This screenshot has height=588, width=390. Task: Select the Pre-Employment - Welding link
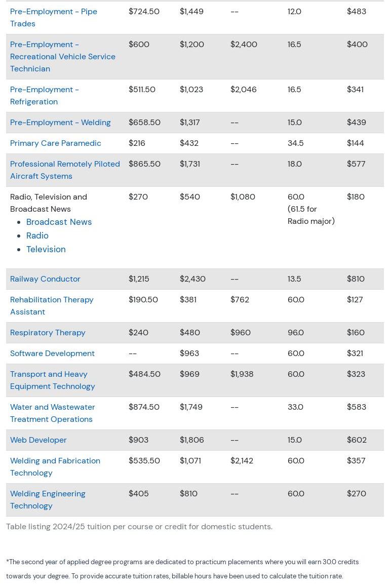[x=60, y=122]
